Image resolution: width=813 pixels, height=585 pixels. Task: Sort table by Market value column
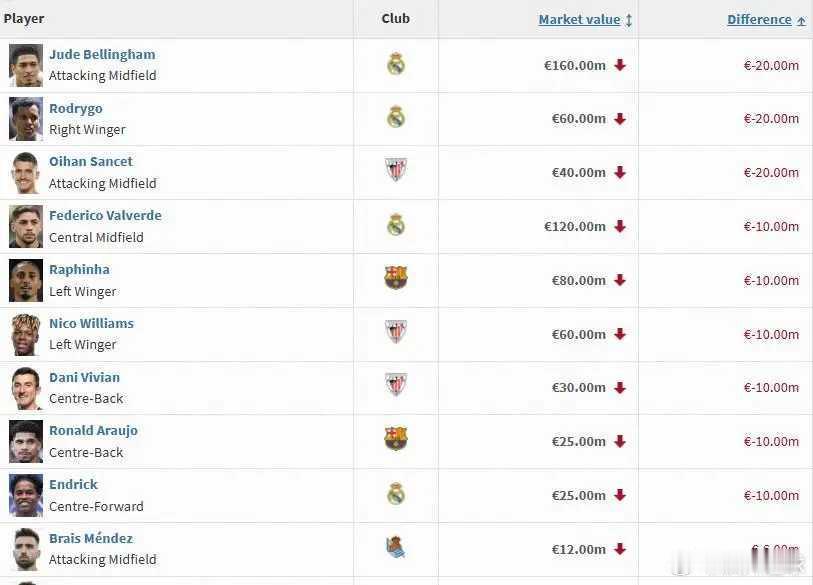(x=579, y=19)
